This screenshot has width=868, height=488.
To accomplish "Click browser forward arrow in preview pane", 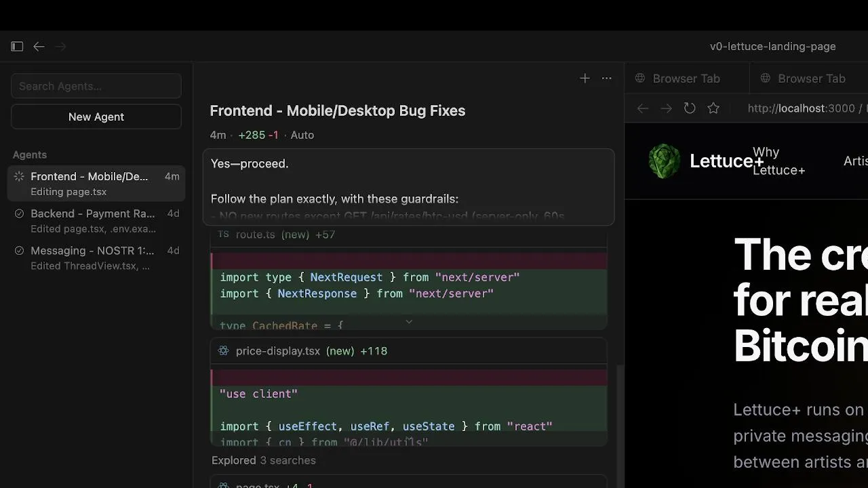I will (x=667, y=108).
